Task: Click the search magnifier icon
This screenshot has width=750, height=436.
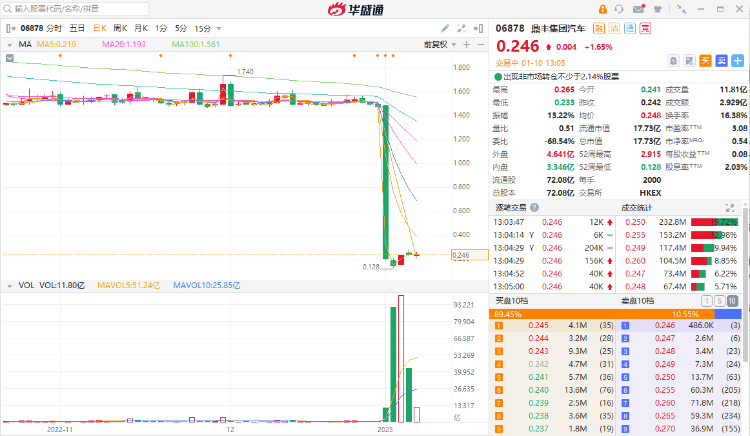Action: (x=7, y=9)
